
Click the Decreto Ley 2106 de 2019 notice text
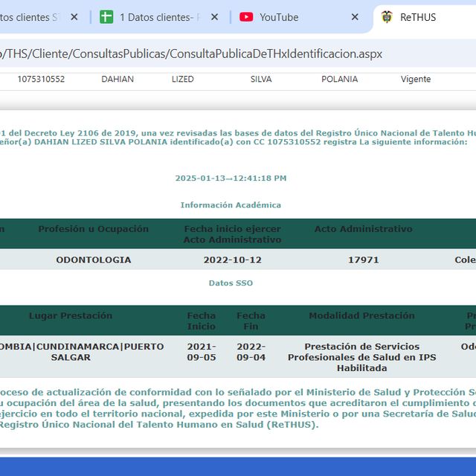click(x=238, y=138)
